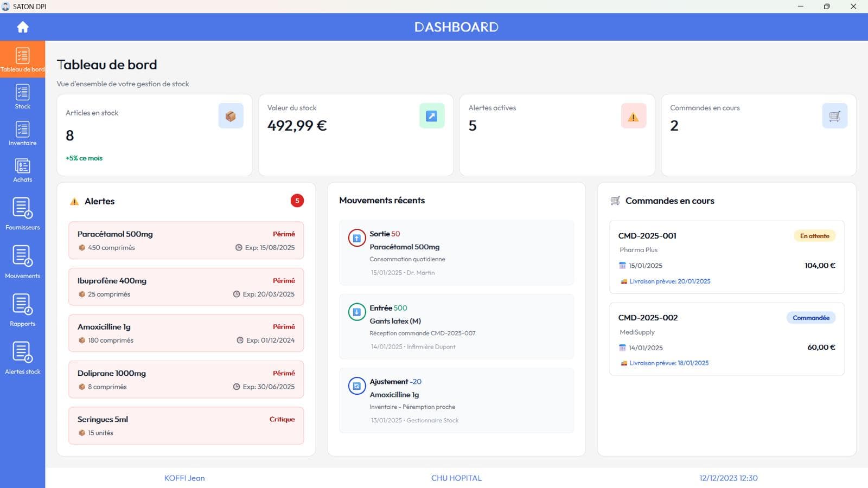Click the Pharma Plus supplier name
This screenshot has height=488, width=868.
(639, 250)
